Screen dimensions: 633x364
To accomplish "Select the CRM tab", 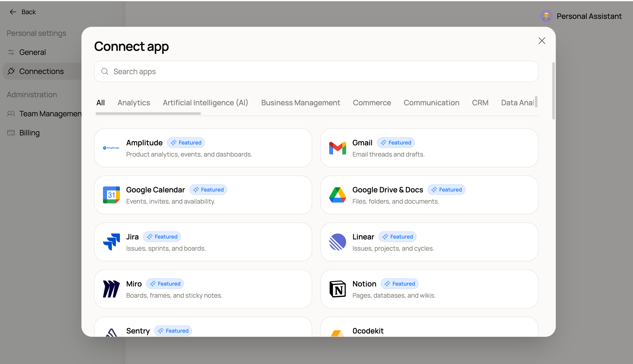I will point(480,103).
